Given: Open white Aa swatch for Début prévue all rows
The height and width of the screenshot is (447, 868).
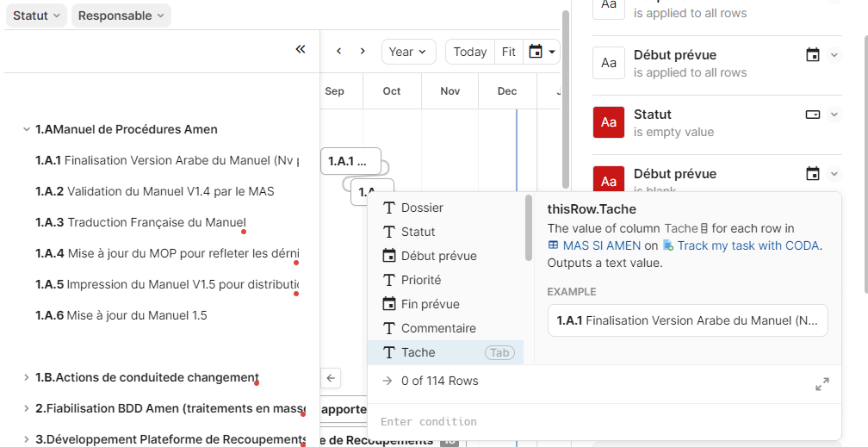Looking at the screenshot, I should (x=608, y=63).
